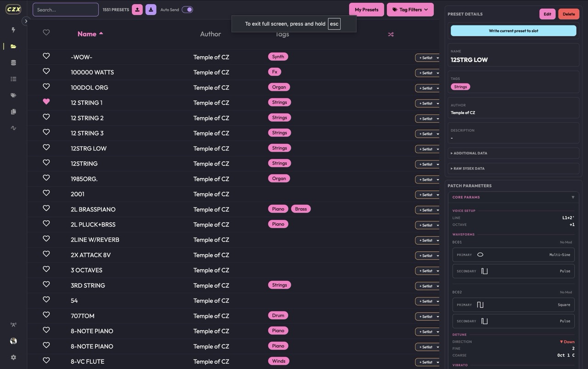Expand the ADDITIONAL DATA section
This screenshot has height=369, width=588.
tap(513, 153)
